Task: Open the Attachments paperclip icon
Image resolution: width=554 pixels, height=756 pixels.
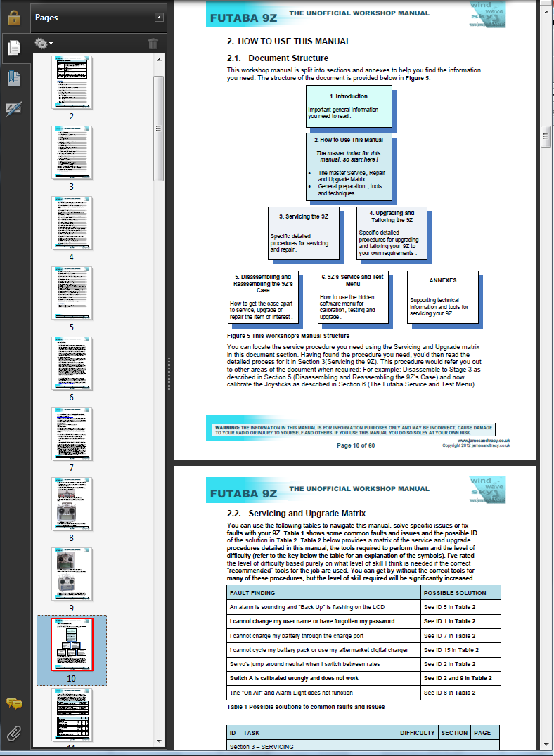Action: coord(14,734)
